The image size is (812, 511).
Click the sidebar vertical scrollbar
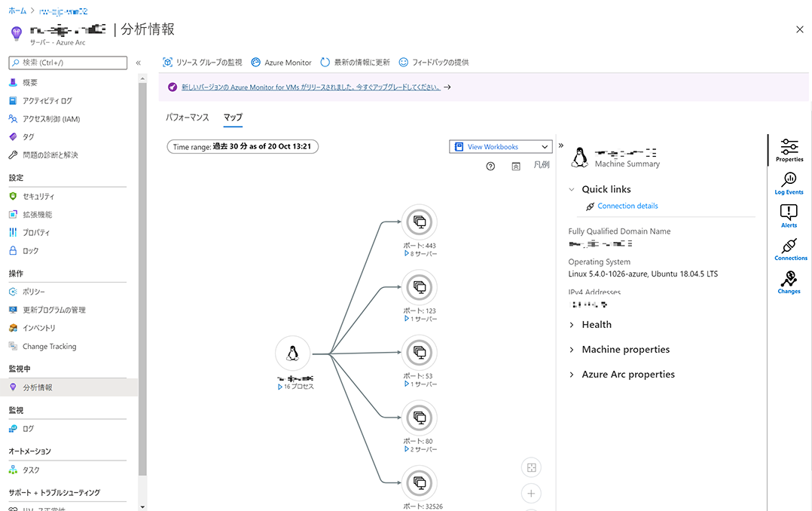[142, 280]
